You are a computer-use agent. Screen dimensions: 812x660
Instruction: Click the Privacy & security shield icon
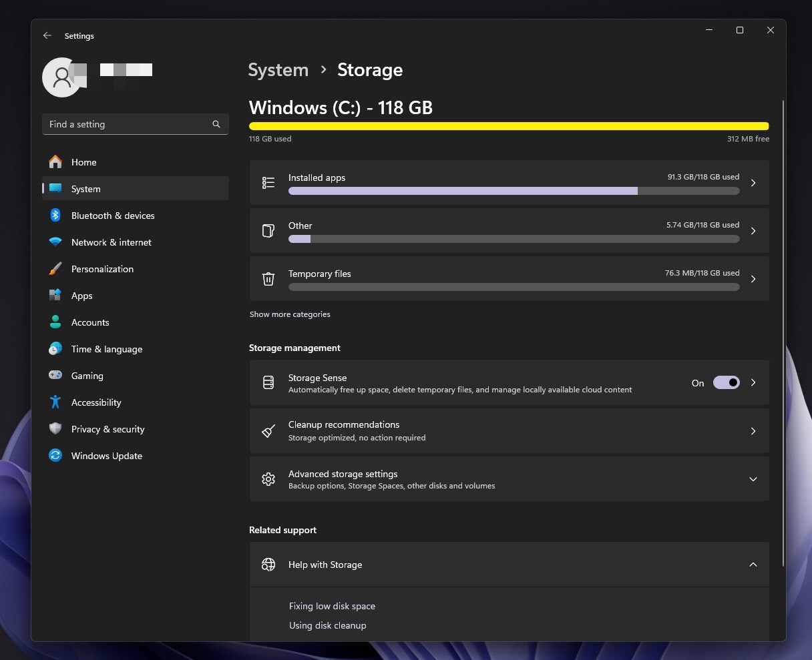[55, 429]
